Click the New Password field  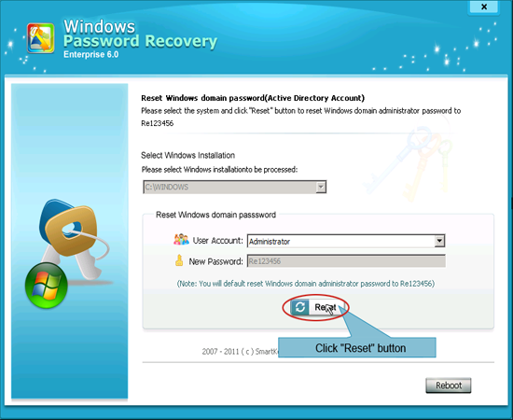pyautogui.click(x=346, y=261)
